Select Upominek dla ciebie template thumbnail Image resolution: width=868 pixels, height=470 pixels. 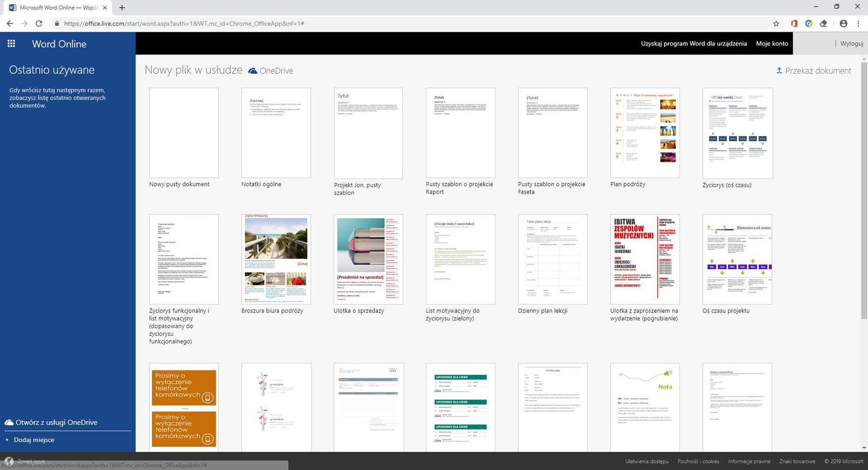[460, 407]
